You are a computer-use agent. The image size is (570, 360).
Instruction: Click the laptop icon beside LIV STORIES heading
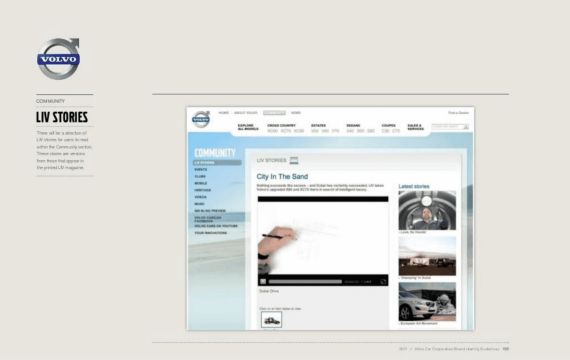(x=294, y=160)
